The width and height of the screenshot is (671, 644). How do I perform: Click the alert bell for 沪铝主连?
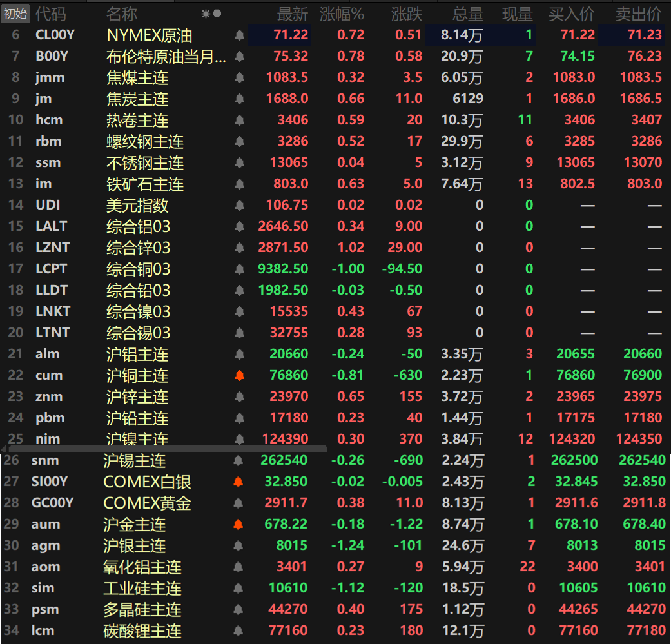[x=239, y=354]
